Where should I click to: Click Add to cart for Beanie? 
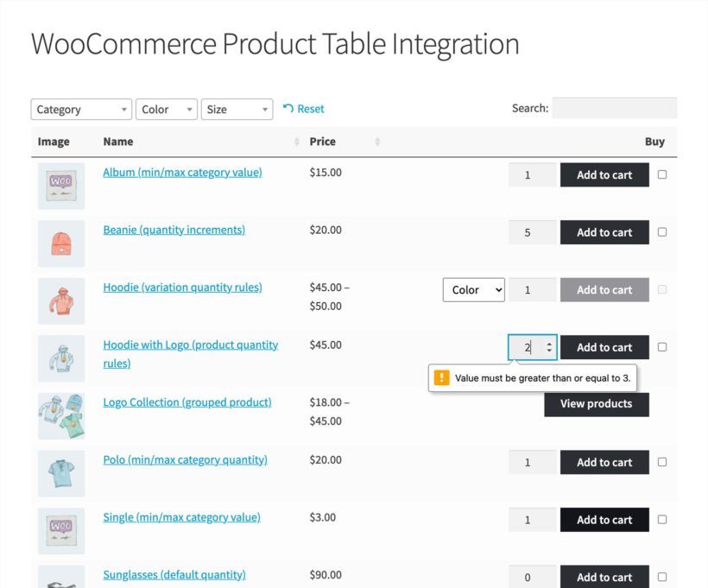tap(604, 231)
